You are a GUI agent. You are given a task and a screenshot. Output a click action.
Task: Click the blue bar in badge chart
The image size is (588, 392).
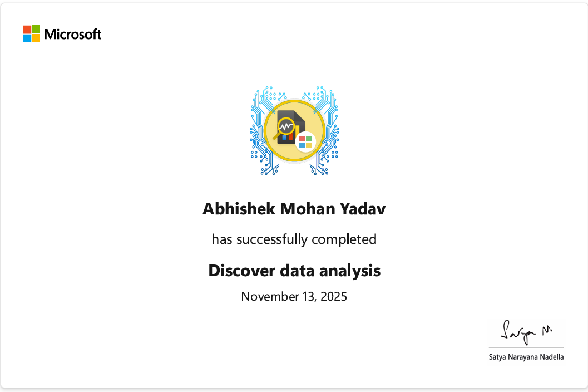pyautogui.click(x=284, y=138)
